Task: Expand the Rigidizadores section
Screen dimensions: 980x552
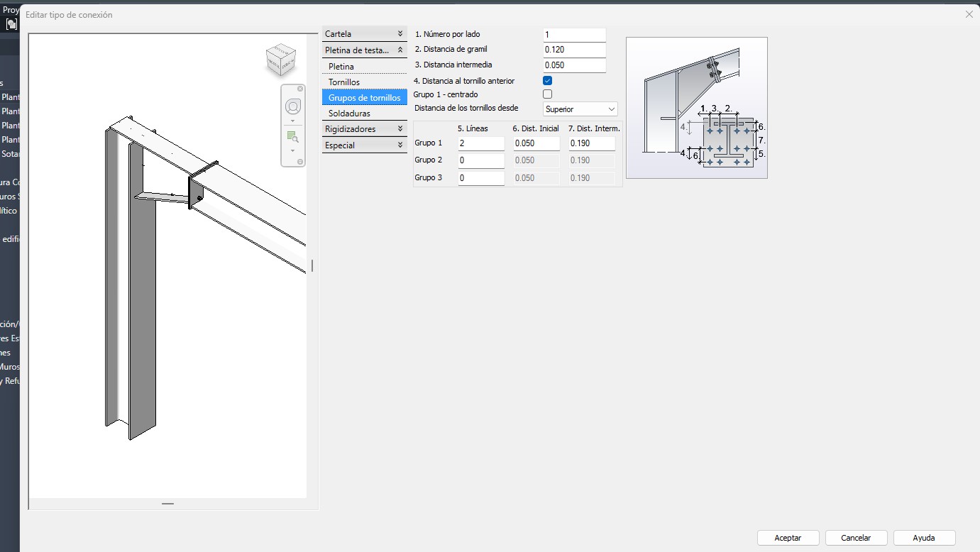Action: coord(364,129)
